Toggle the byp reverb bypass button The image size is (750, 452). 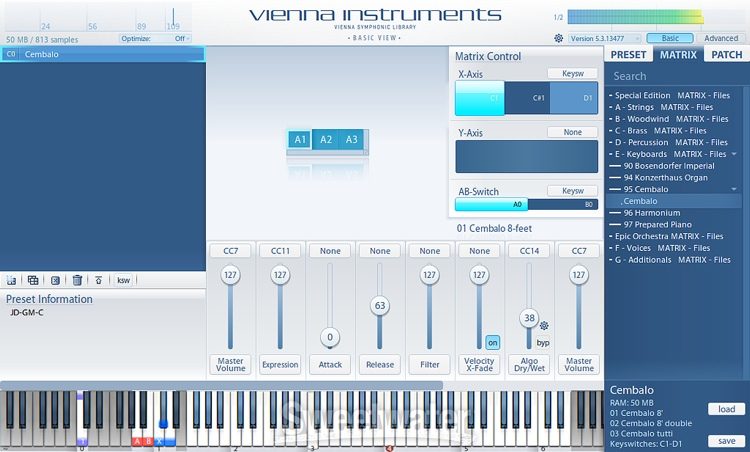542,342
